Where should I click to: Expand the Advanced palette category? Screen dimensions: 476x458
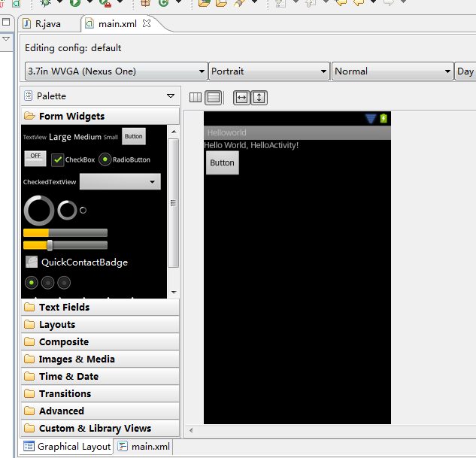(x=100, y=411)
